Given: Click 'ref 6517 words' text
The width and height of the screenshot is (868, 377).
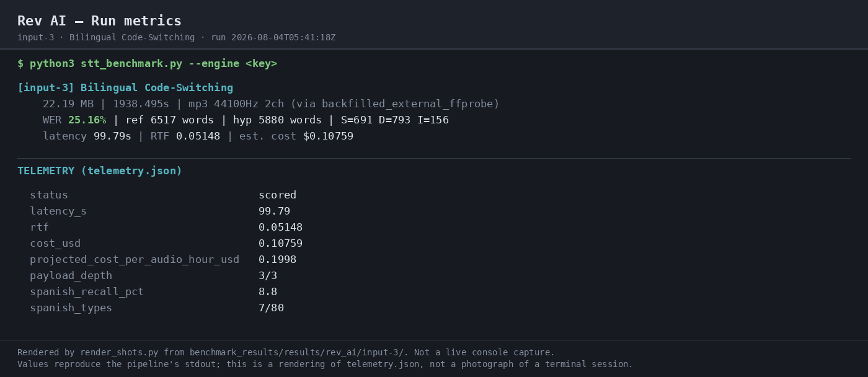Looking at the screenshot, I should coord(169,120).
